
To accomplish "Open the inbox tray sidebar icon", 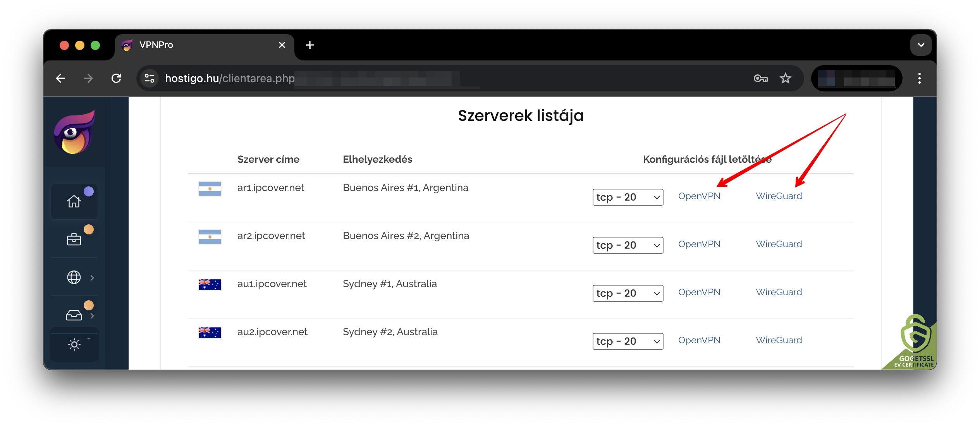I will pyautogui.click(x=74, y=315).
